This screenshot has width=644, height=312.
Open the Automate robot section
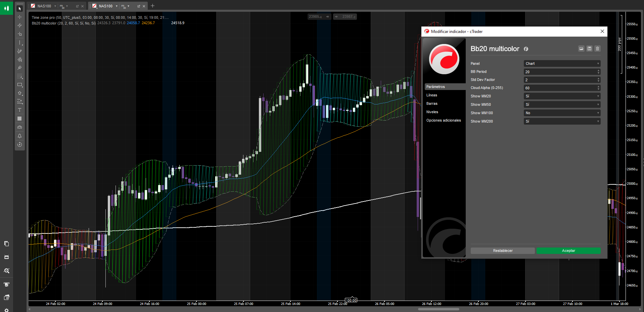pyautogui.click(x=6, y=257)
